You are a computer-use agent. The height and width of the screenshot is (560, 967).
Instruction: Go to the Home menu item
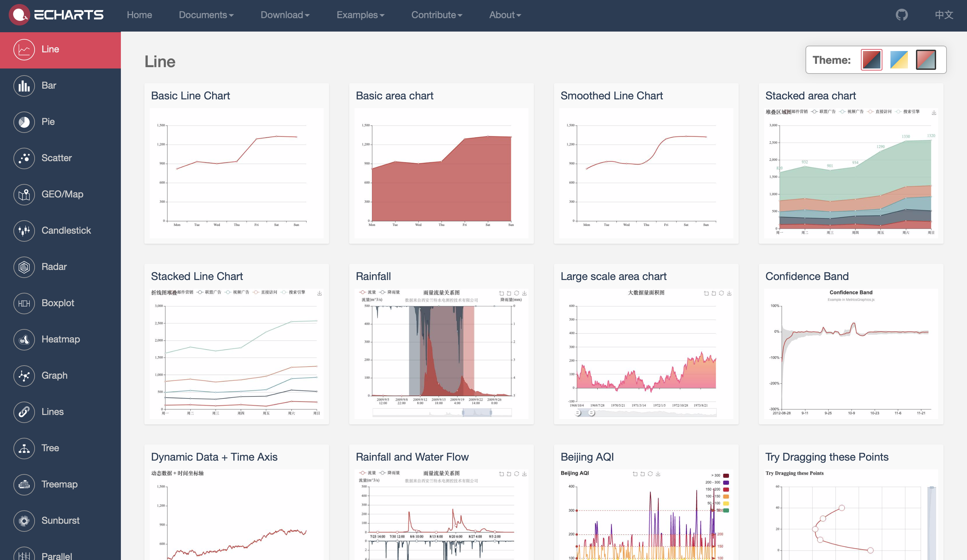click(139, 15)
